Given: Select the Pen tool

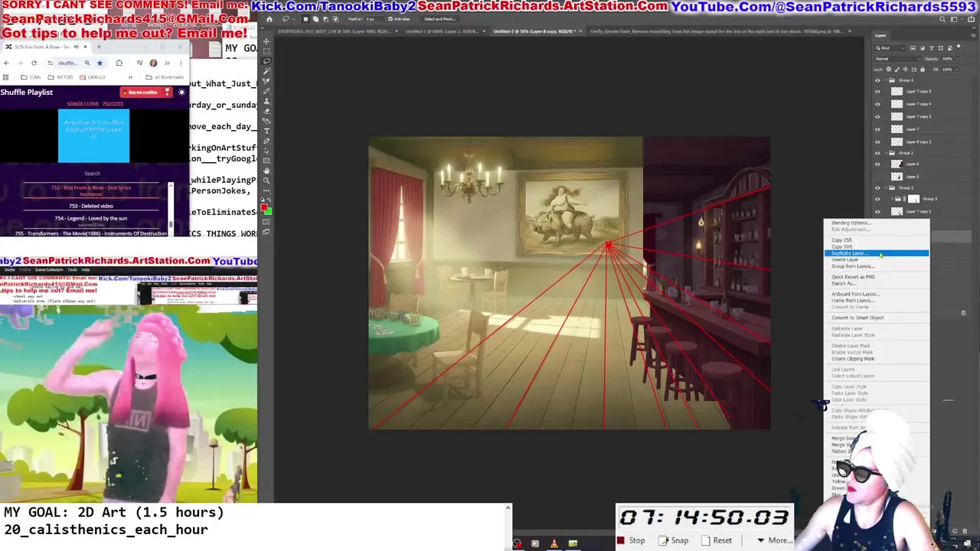Looking at the screenshot, I should pos(266,141).
